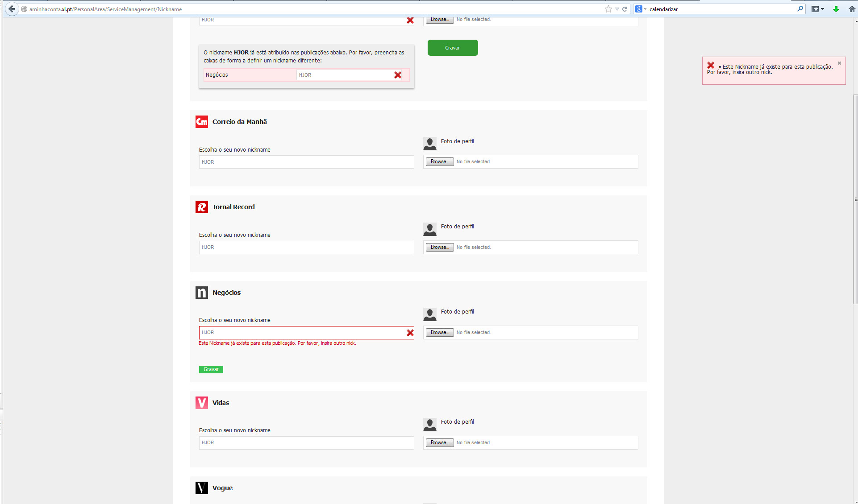Screen dimensions: 858x504
Task: Reload the page with refresh icon
Action: [x=625, y=9]
